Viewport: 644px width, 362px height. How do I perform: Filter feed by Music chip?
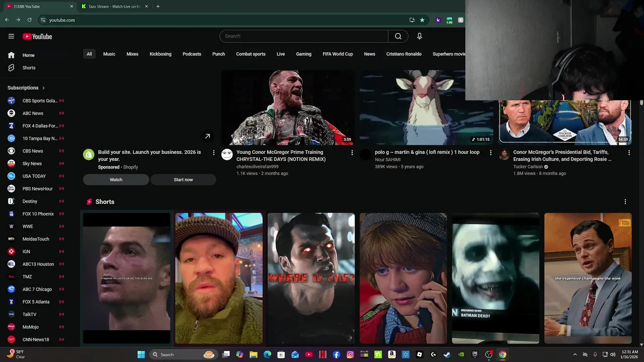point(109,54)
